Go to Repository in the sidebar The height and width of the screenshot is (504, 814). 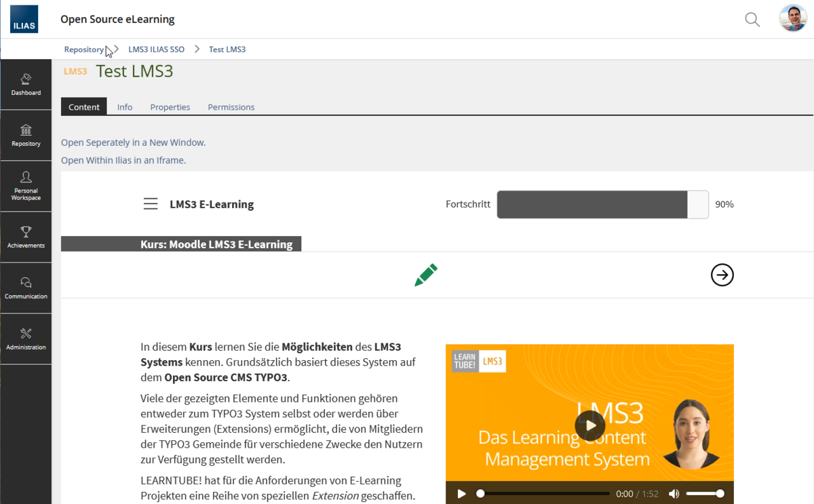coord(26,136)
